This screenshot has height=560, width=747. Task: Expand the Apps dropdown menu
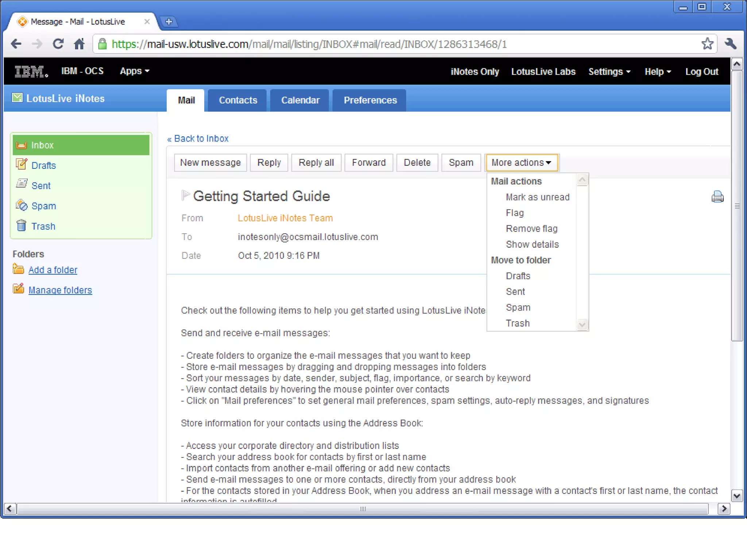[x=135, y=71]
